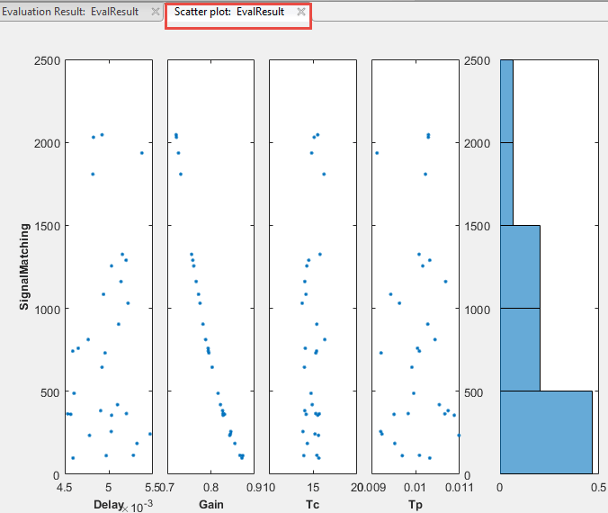
Task: Select the histogram bar from 1000 to 1500
Action: coord(520,267)
